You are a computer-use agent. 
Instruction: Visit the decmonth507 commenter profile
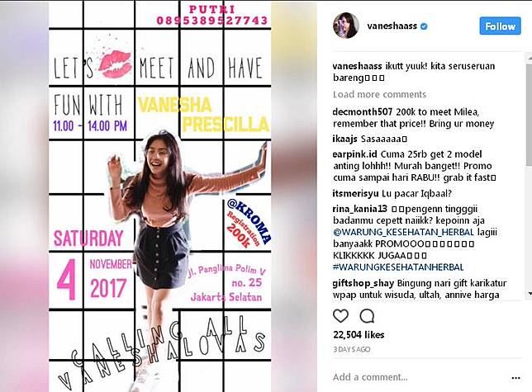tap(363, 111)
